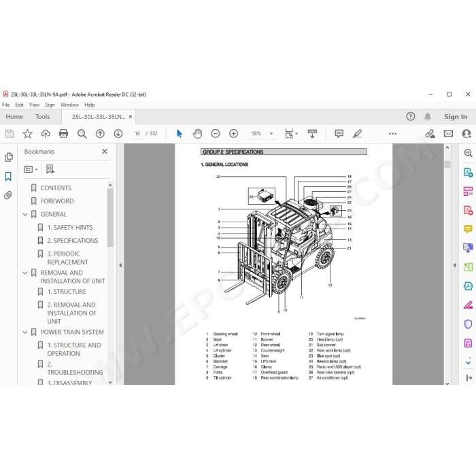This screenshot has width=476, height=476.
Task: Open Sign menu
Action: [50, 105]
